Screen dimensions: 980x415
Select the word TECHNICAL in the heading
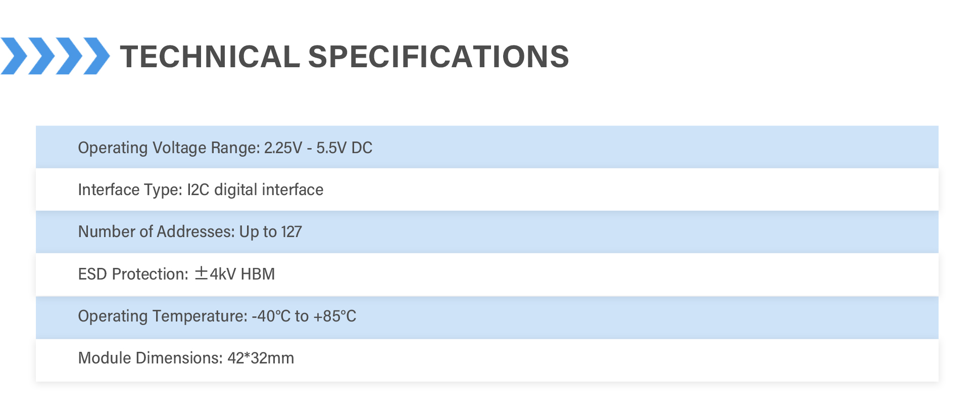point(210,56)
